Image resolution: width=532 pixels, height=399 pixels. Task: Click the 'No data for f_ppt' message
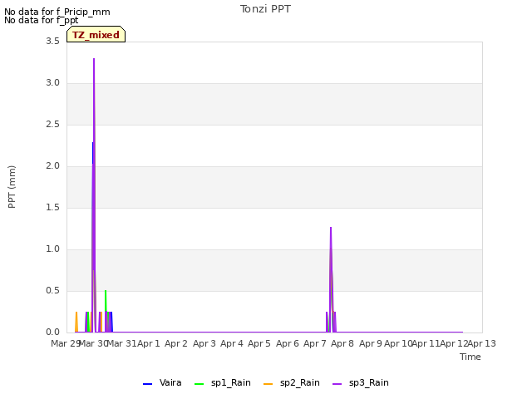point(42,20)
